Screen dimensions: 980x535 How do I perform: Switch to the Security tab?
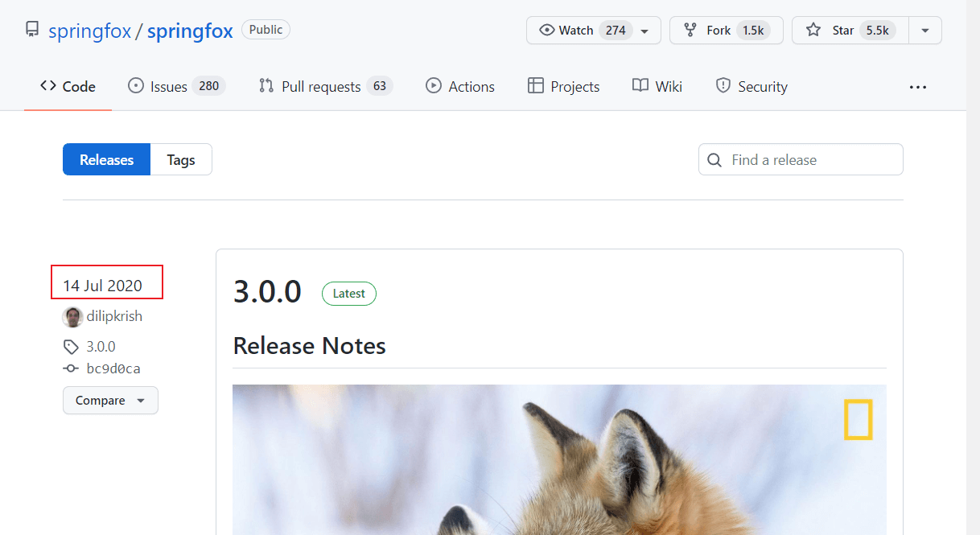tap(751, 86)
